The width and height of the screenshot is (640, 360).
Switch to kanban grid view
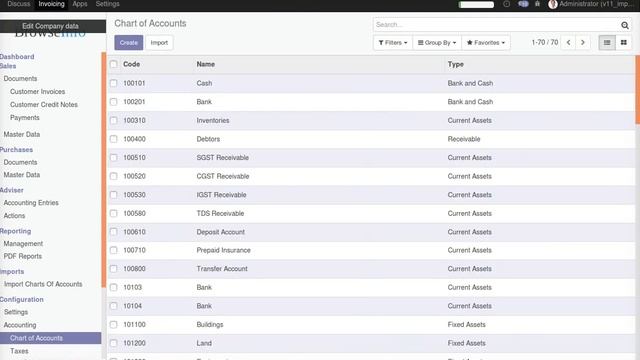624,42
